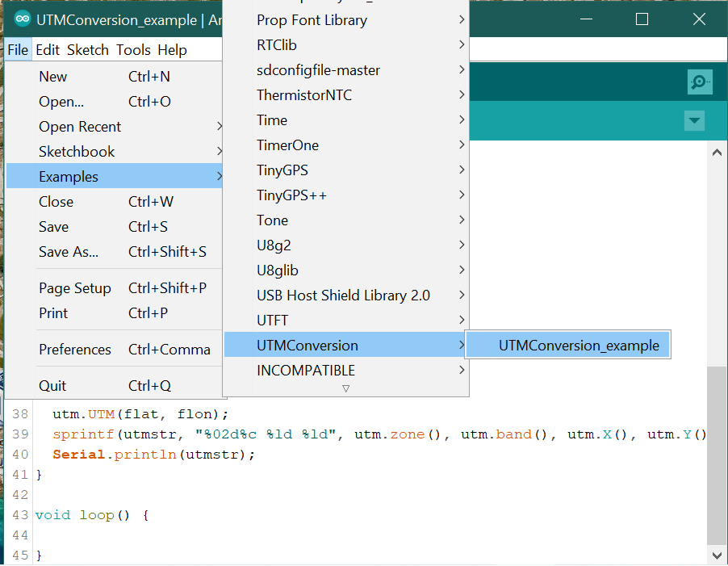Expand the U8g2 examples submenu

pos(346,245)
